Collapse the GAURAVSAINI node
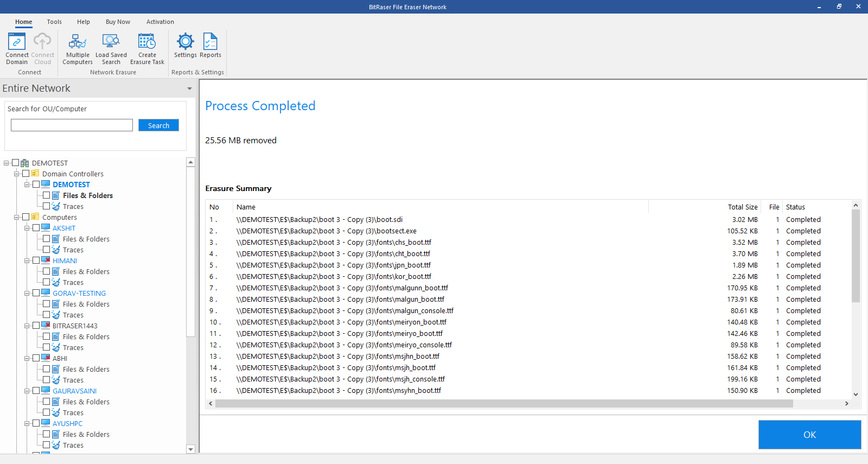The image size is (868, 464). pyautogui.click(x=27, y=391)
